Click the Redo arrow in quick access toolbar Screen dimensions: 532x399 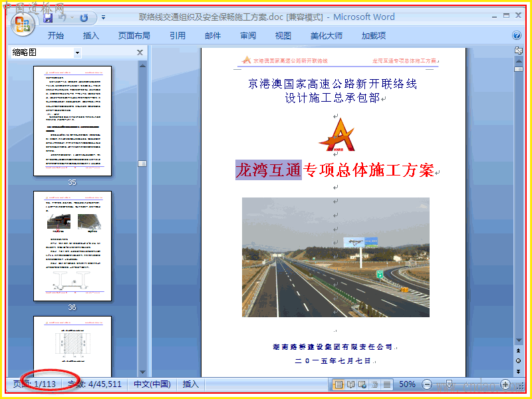pyautogui.click(x=84, y=18)
